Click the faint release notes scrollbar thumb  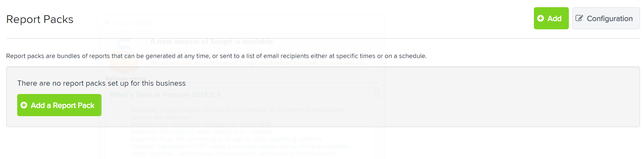coord(376,95)
